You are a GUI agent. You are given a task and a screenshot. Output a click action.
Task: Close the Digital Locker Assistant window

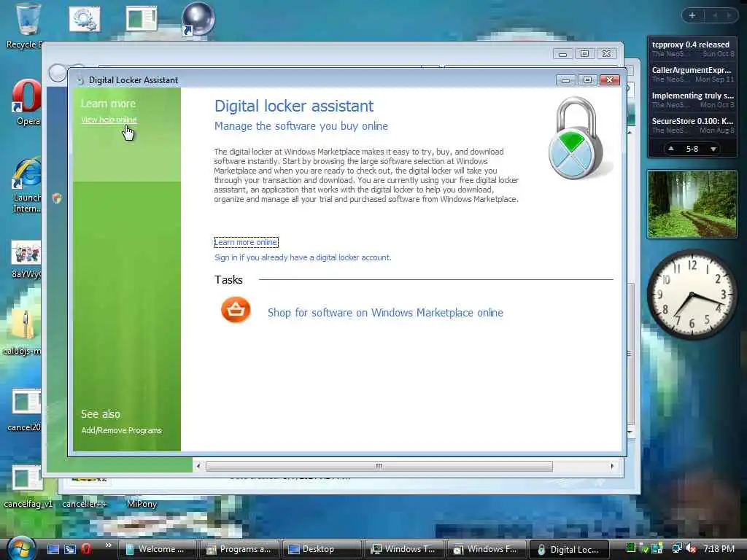[609, 80]
